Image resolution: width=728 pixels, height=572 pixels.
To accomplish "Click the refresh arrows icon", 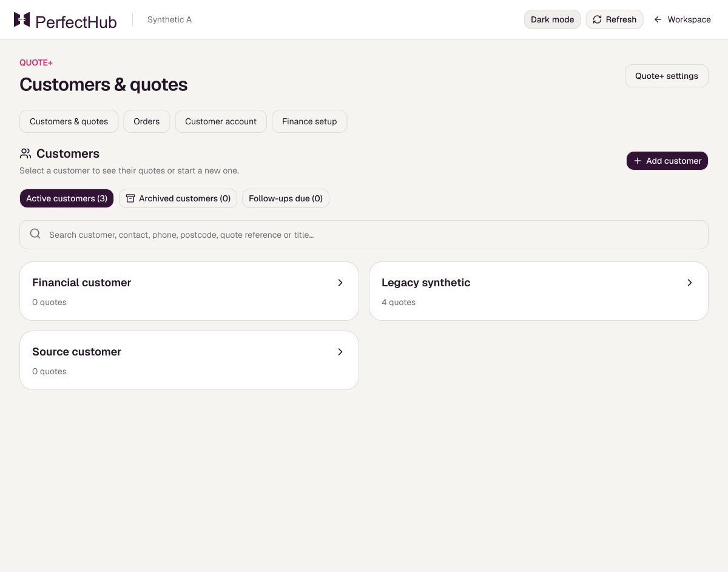I will pyautogui.click(x=597, y=19).
